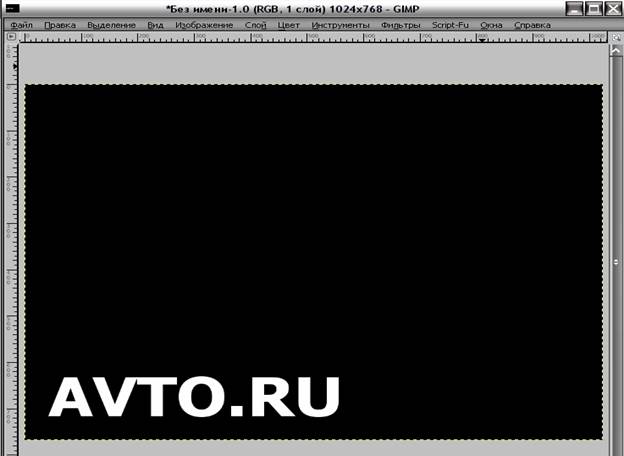Viewport: 624px width, 456px height.
Task: Open the Окна menu
Action: [491, 25]
